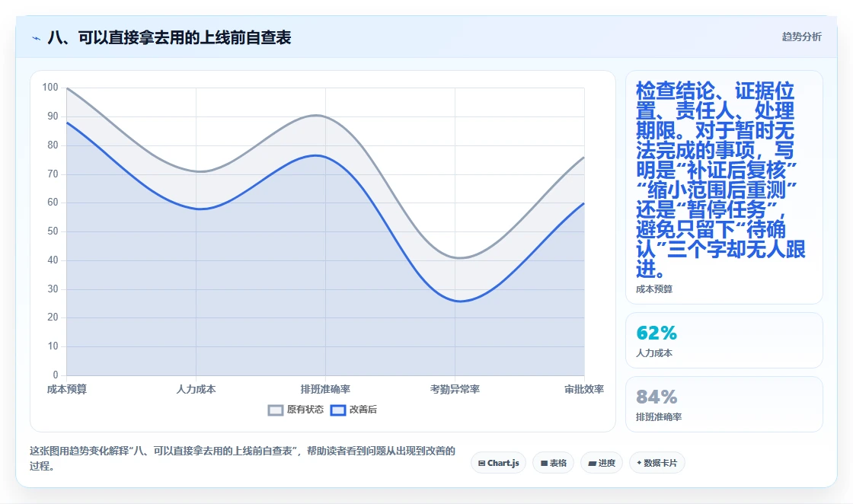This screenshot has width=853, height=504.
Task: Toggle the 原有状态 legend swatch
Action: point(276,410)
